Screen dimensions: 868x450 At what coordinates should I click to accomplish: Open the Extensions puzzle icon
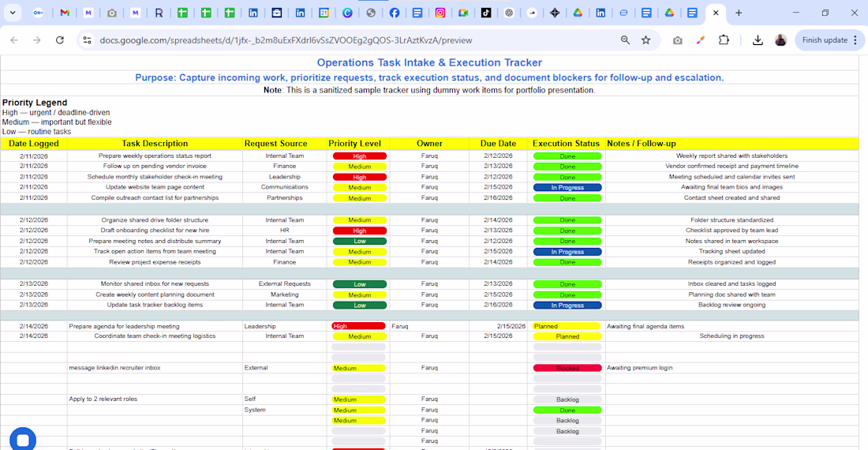724,40
